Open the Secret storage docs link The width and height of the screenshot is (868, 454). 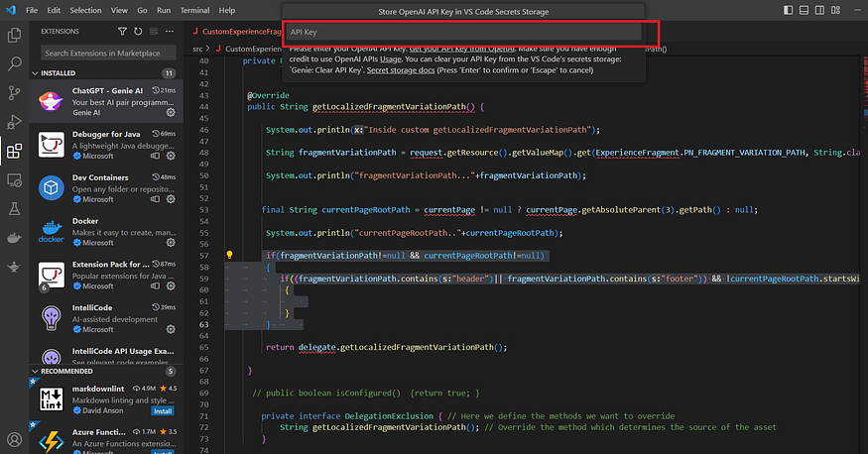(401, 70)
